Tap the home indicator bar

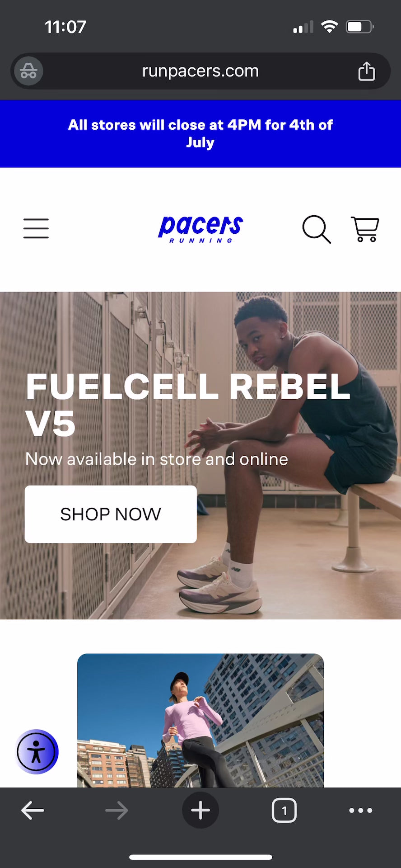pyautogui.click(x=200, y=857)
